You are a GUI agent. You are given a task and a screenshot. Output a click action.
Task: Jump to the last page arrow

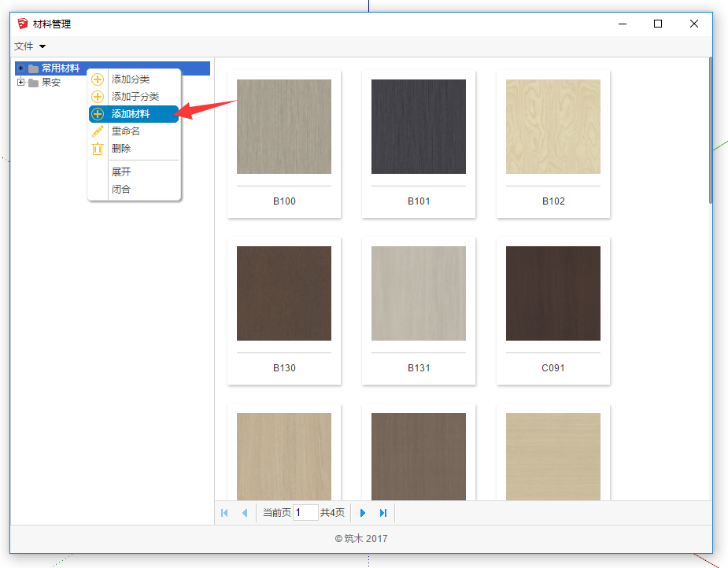[383, 513]
